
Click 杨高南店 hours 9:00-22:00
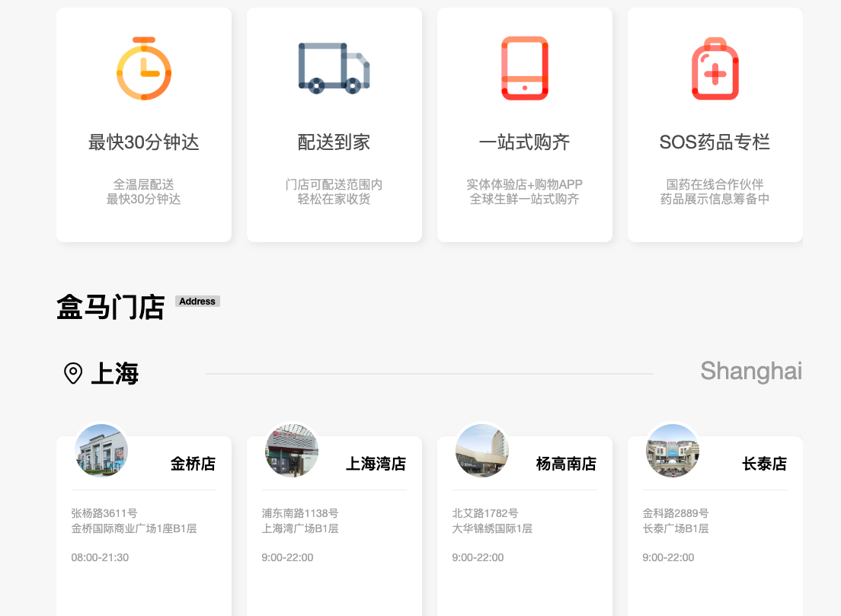coord(478,557)
